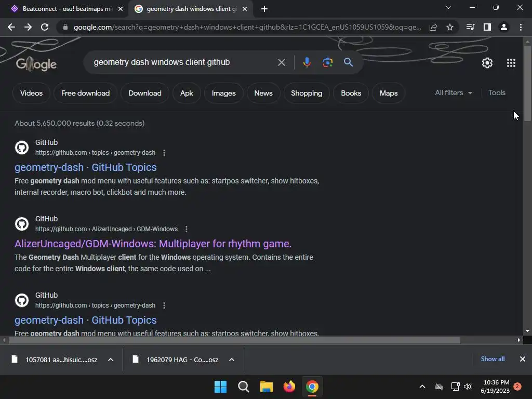
Task: Click the horizontal scrollbar thumb
Action: pos(234,340)
